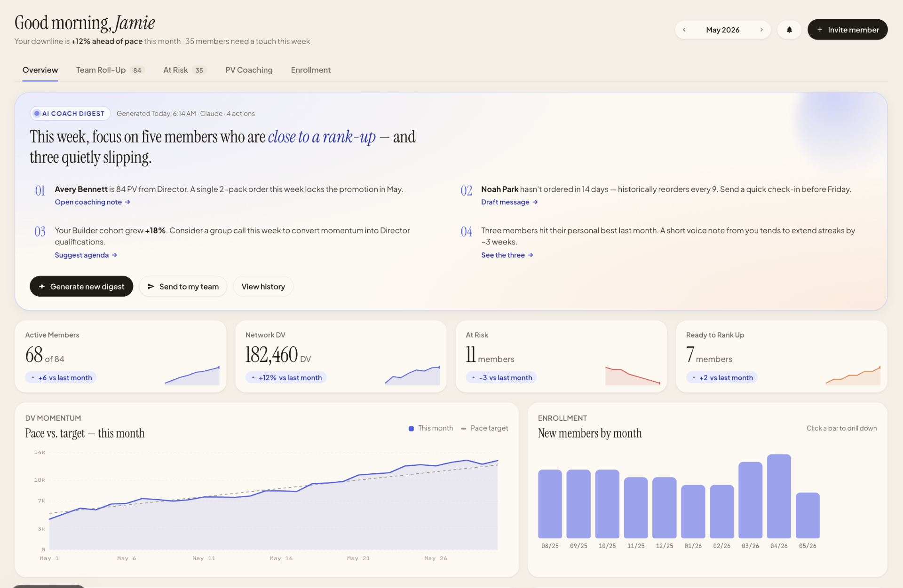This screenshot has width=903, height=588.
Task: Click the +6 vs last month badge
Action: (x=61, y=377)
